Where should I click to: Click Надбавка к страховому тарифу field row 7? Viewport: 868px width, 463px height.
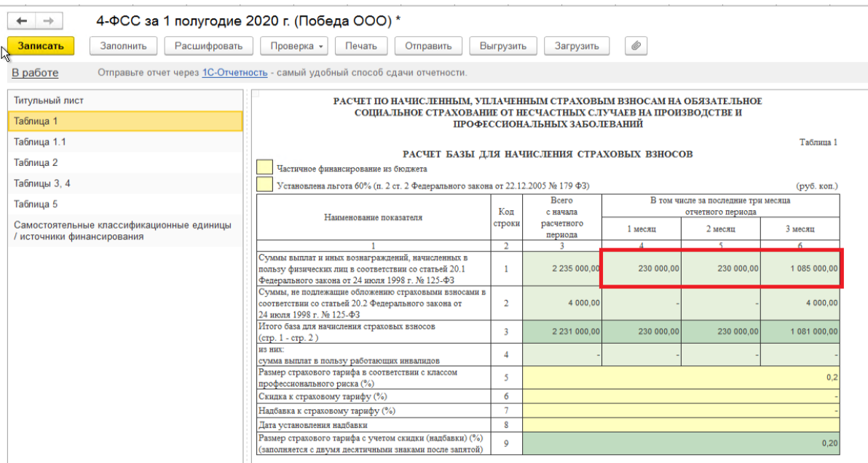click(681, 411)
